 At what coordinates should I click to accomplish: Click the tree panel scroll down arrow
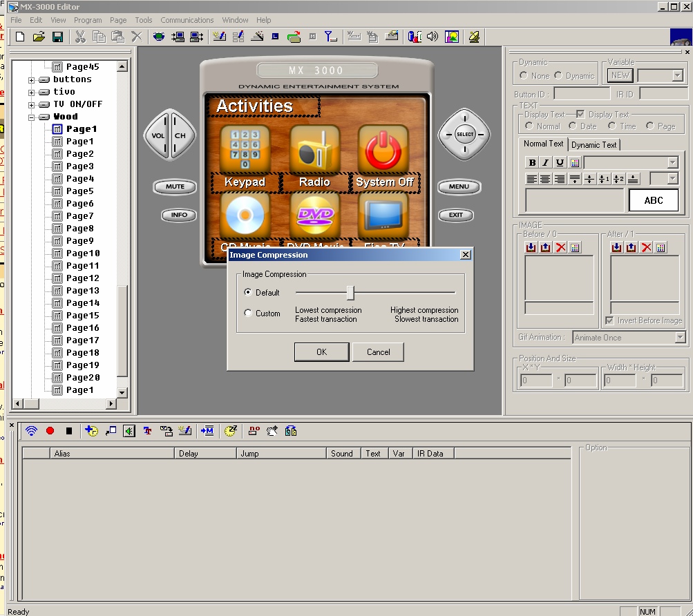point(122,392)
